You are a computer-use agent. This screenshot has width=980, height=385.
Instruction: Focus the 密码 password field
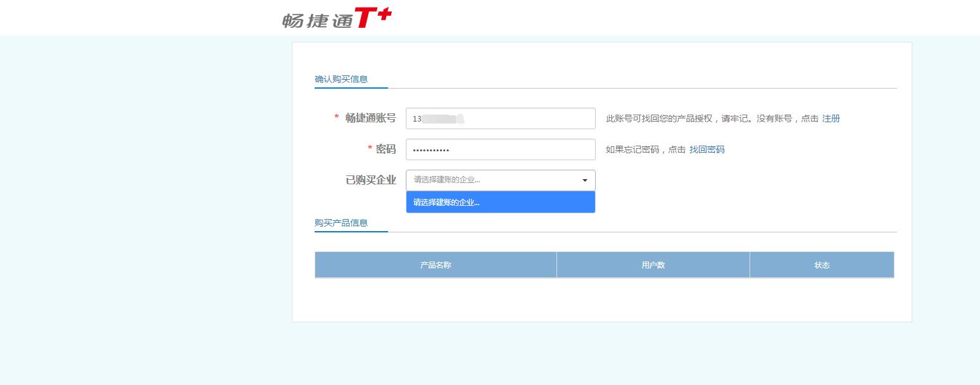point(501,149)
